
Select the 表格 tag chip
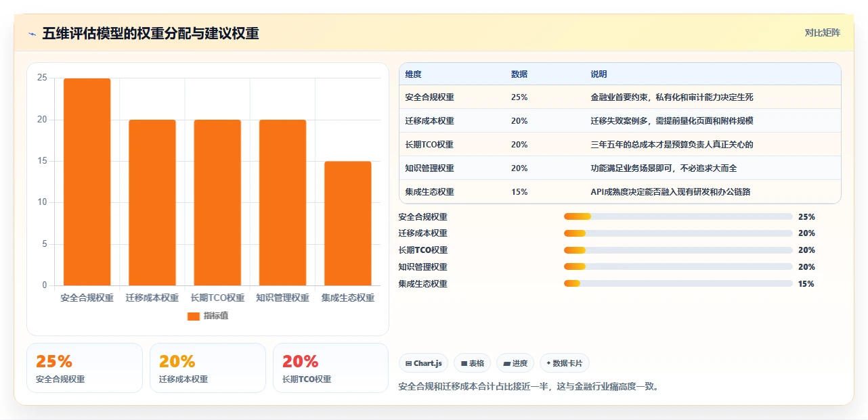pos(472,363)
